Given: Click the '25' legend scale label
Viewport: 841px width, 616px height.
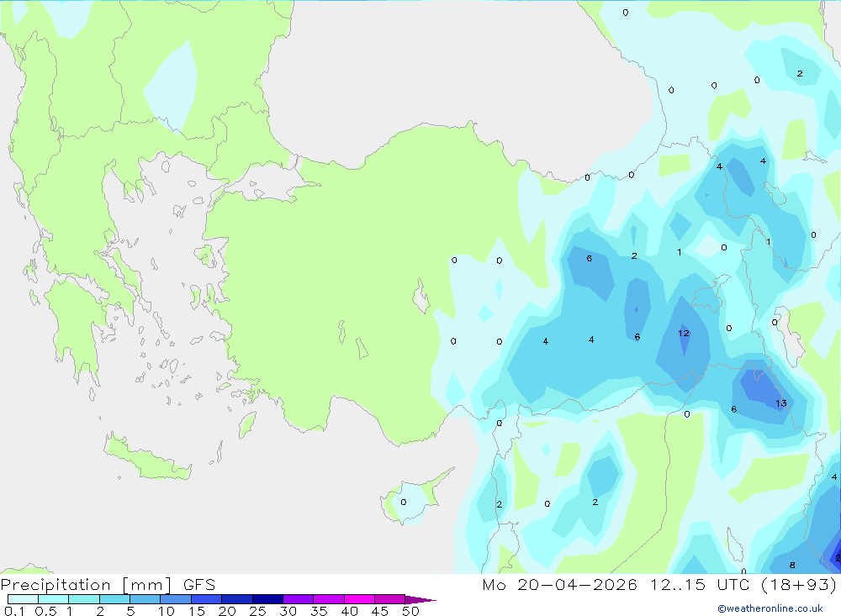Looking at the screenshot, I should (258, 611).
